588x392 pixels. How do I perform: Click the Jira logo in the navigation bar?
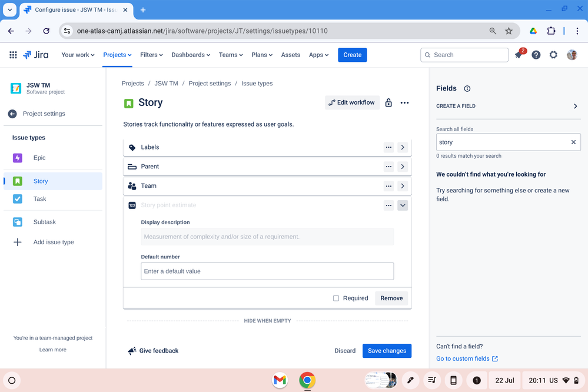click(x=35, y=55)
